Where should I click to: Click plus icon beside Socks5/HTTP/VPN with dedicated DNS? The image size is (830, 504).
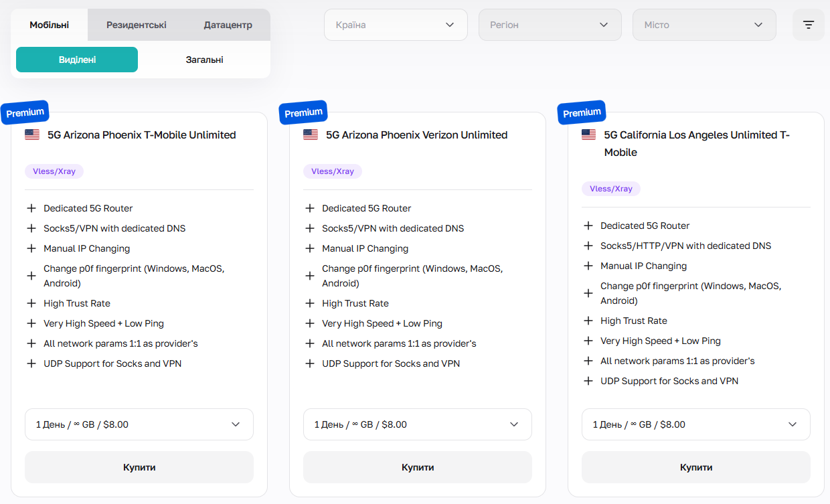[x=588, y=246]
